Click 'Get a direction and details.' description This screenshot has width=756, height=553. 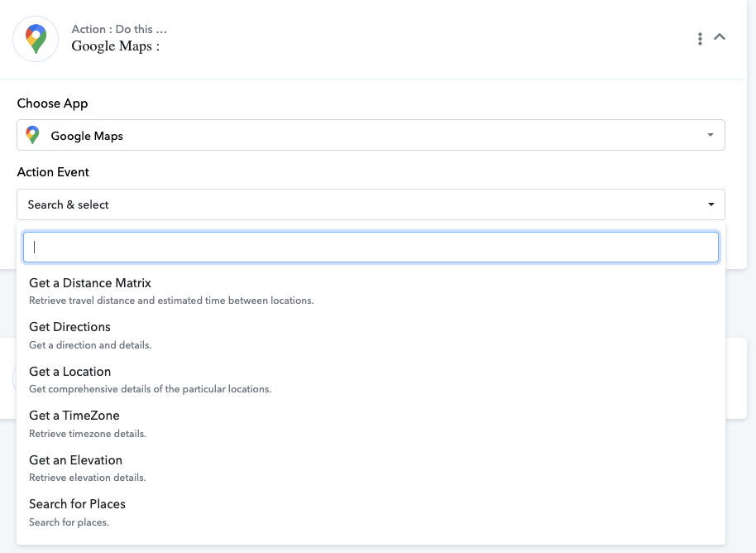(90, 345)
